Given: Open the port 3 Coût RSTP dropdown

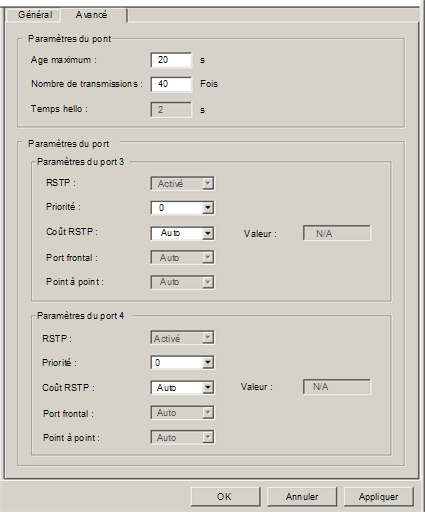Looking at the screenshot, I should (182, 233).
